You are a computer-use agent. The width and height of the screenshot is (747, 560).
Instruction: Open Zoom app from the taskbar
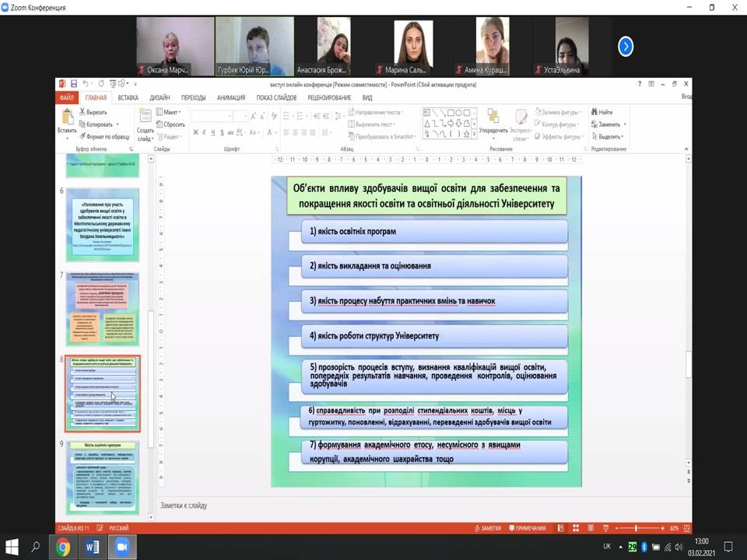click(x=121, y=547)
